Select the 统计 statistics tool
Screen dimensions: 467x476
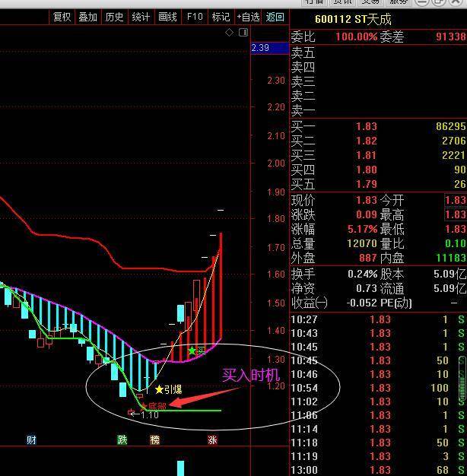tap(141, 17)
